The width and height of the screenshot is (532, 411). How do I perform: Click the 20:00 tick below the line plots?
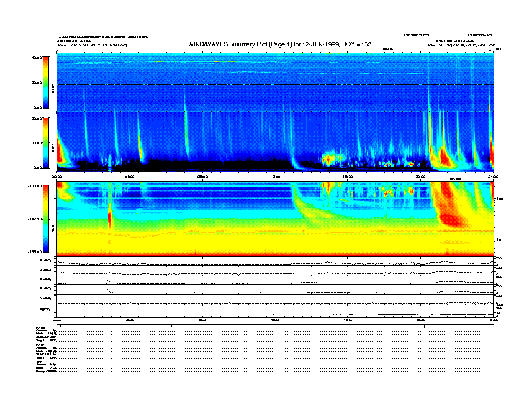click(x=420, y=320)
